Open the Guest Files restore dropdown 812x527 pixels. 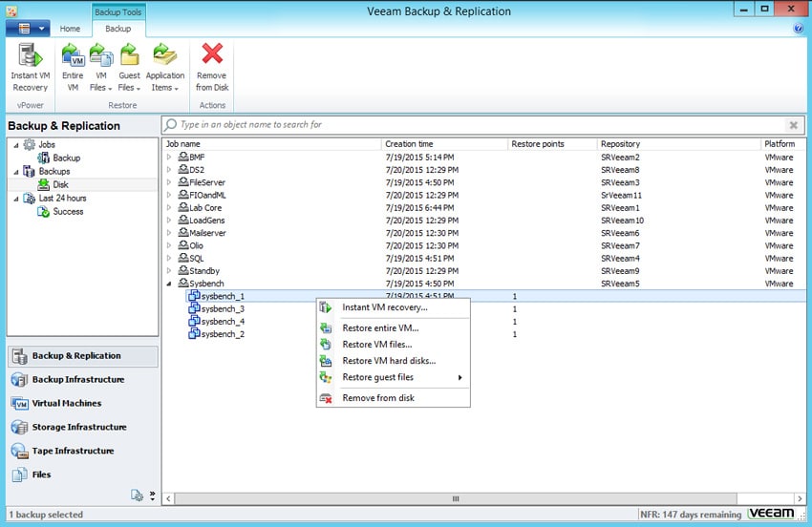[129, 68]
